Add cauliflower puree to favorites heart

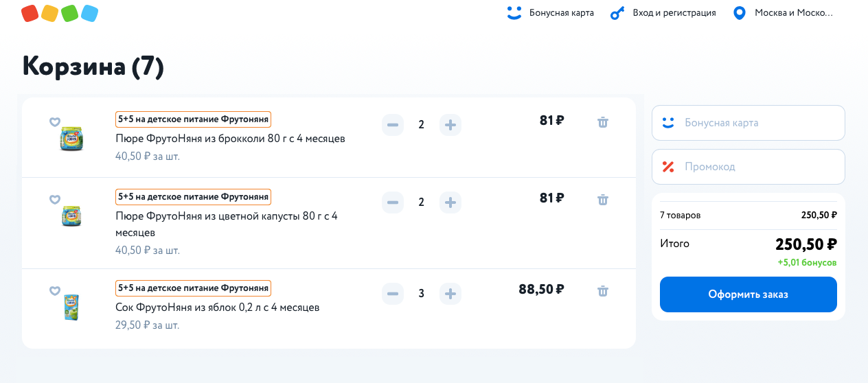coord(55,200)
